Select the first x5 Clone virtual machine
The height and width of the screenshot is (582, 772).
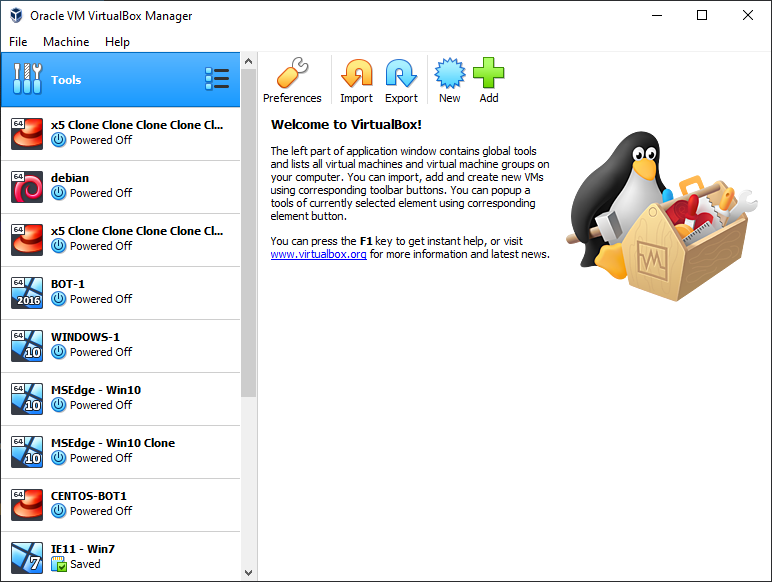coord(120,133)
